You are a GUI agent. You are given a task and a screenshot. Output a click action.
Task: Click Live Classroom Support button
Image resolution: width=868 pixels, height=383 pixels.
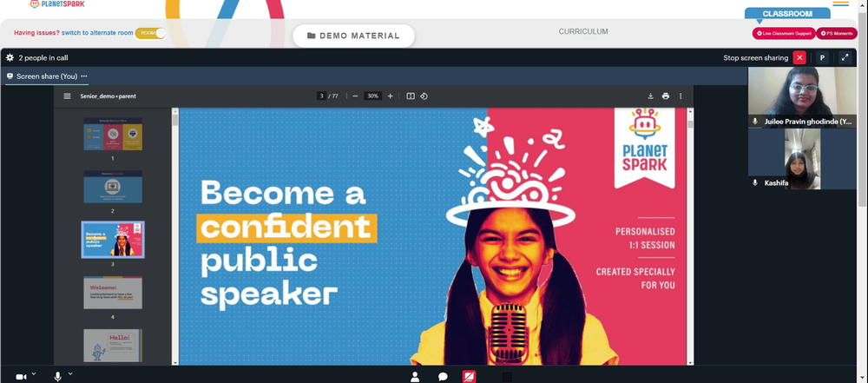[x=783, y=33]
